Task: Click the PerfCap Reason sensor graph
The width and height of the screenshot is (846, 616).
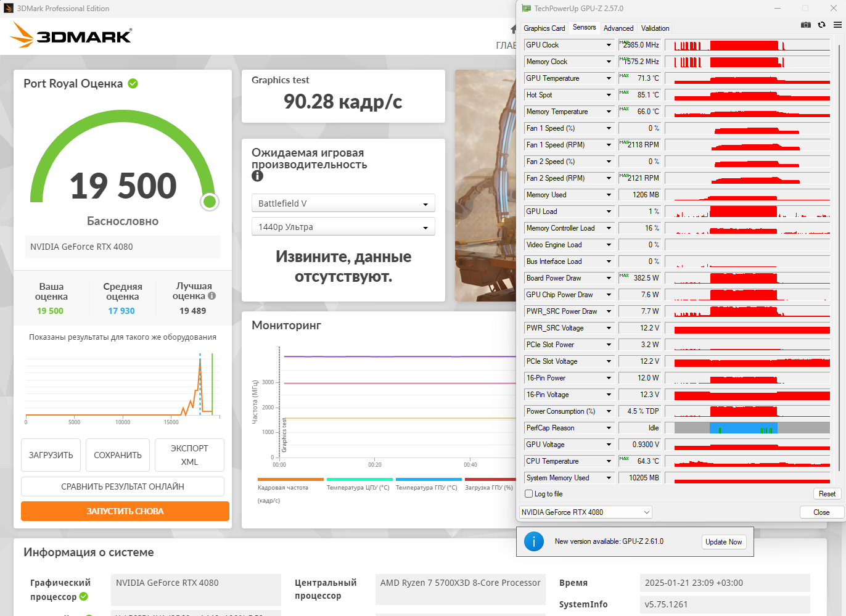Action: click(747, 428)
